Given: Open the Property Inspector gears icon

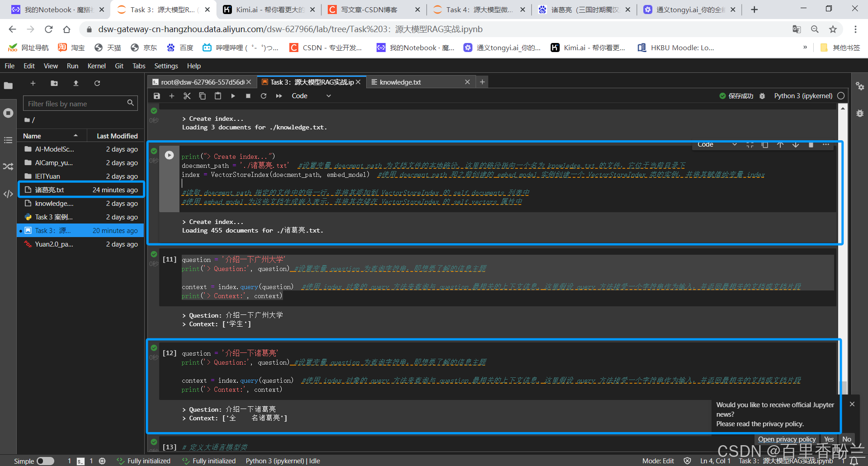Looking at the screenshot, I should click(x=860, y=86).
